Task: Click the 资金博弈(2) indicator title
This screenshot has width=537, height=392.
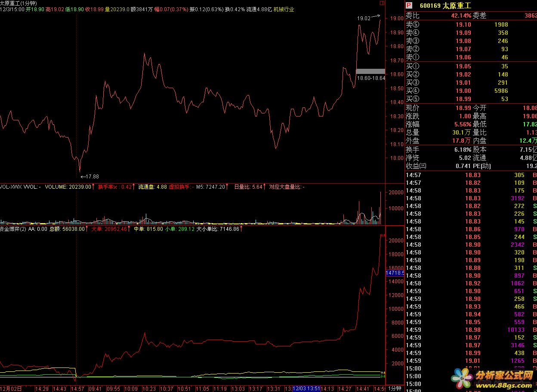Action: pos(13,229)
